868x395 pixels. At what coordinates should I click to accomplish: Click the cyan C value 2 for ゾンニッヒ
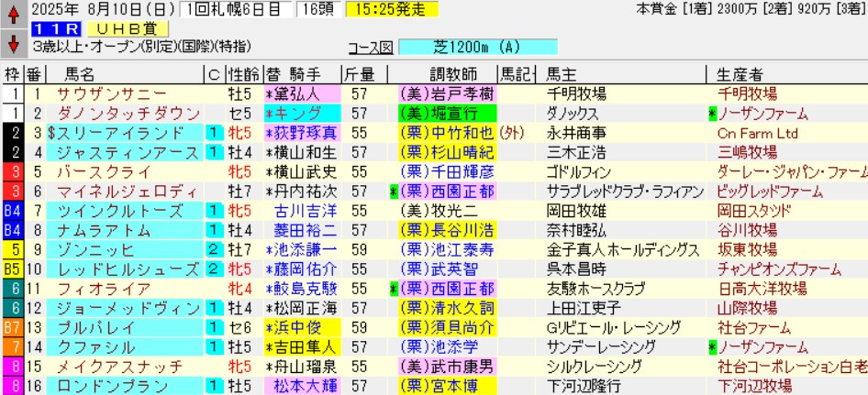[x=213, y=249]
